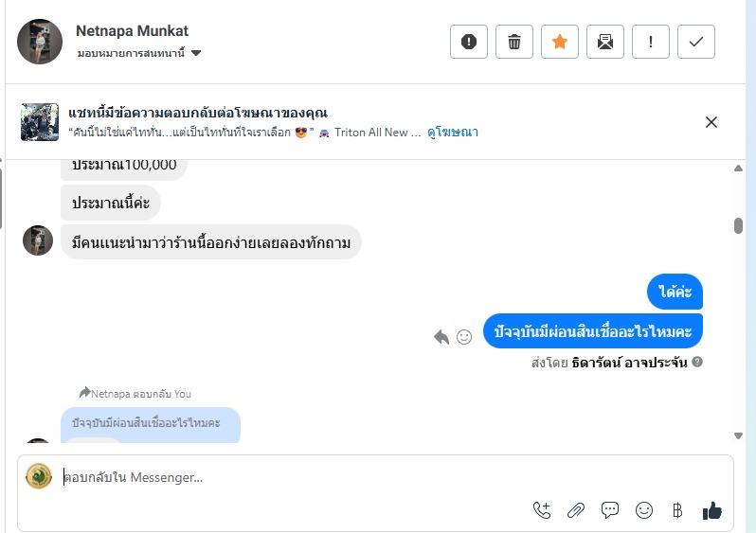Open the emoji picker in composer
The width and height of the screenshot is (756, 533).
[644, 510]
